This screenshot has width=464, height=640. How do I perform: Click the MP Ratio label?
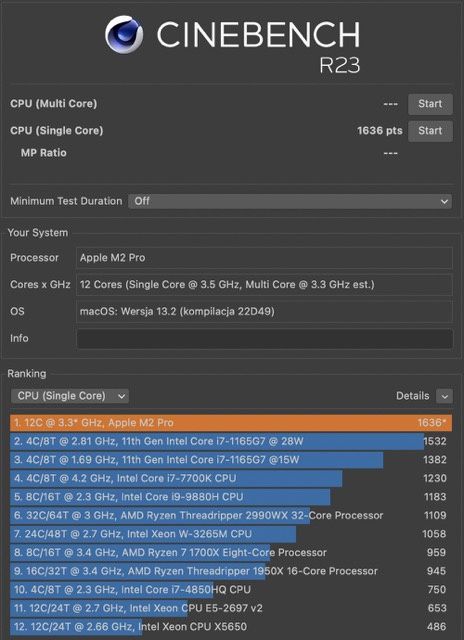(x=44, y=153)
